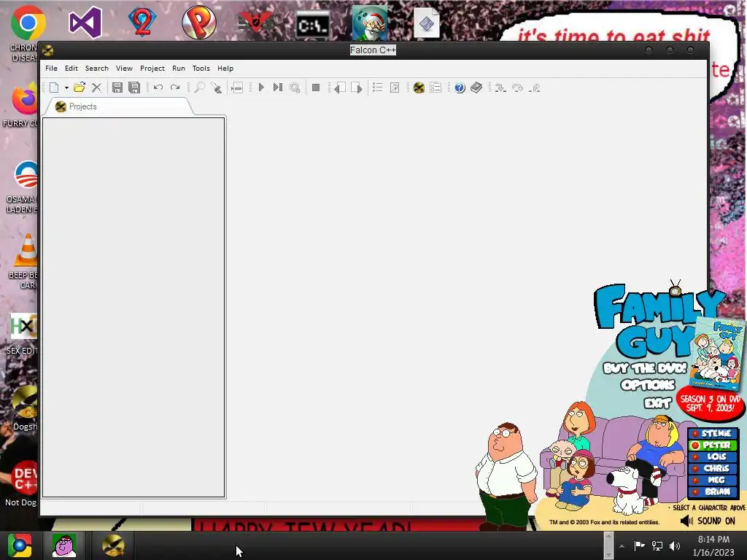The width and height of the screenshot is (747, 560).
Task: Click the document edit toolbar icon
Action: click(x=395, y=87)
